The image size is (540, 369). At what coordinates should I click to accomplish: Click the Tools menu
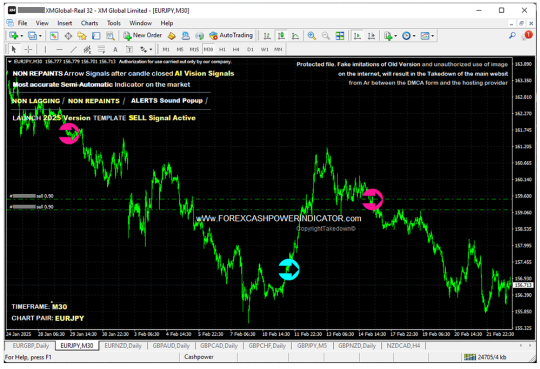tap(114, 23)
